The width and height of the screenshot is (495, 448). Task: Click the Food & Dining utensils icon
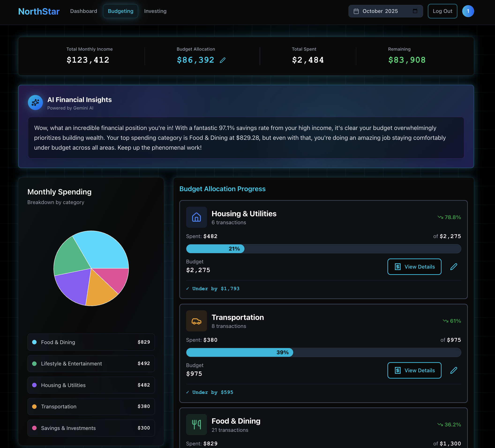click(x=196, y=424)
